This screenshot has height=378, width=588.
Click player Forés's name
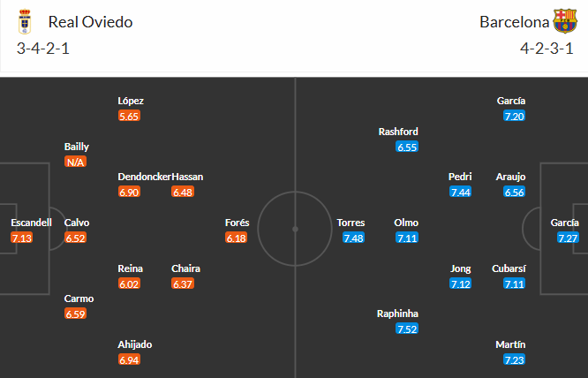click(235, 223)
